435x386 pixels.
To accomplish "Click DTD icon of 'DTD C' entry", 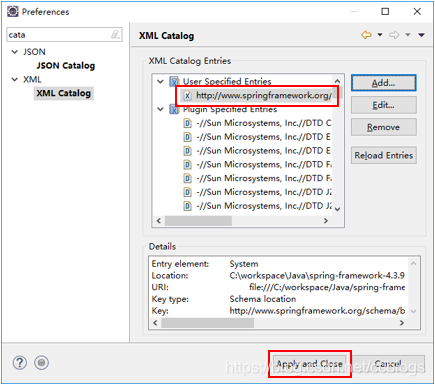I will [x=188, y=123].
